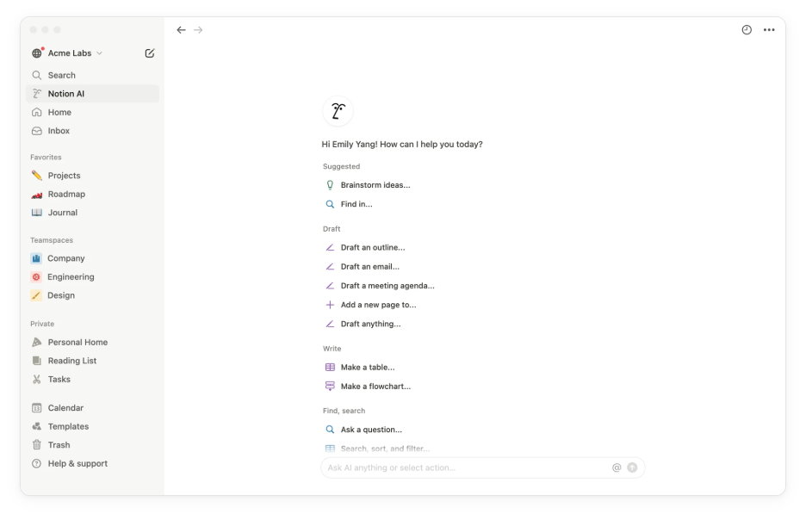Go back with the left arrow
This screenshot has height=514, width=812.
point(181,30)
